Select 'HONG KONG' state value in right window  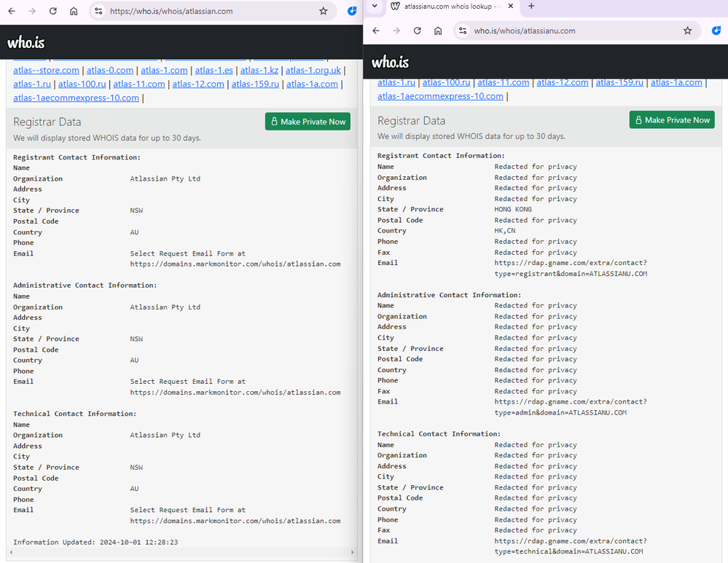pyautogui.click(x=513, y=209)
